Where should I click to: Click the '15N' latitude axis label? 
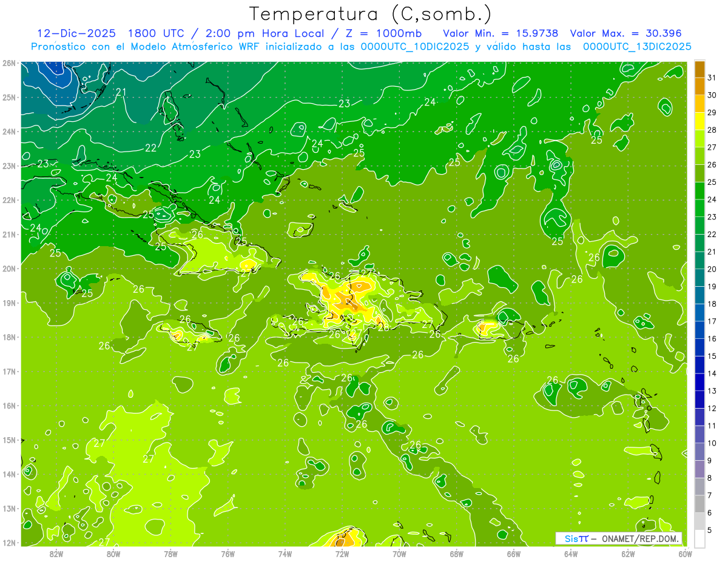(8, 440)
